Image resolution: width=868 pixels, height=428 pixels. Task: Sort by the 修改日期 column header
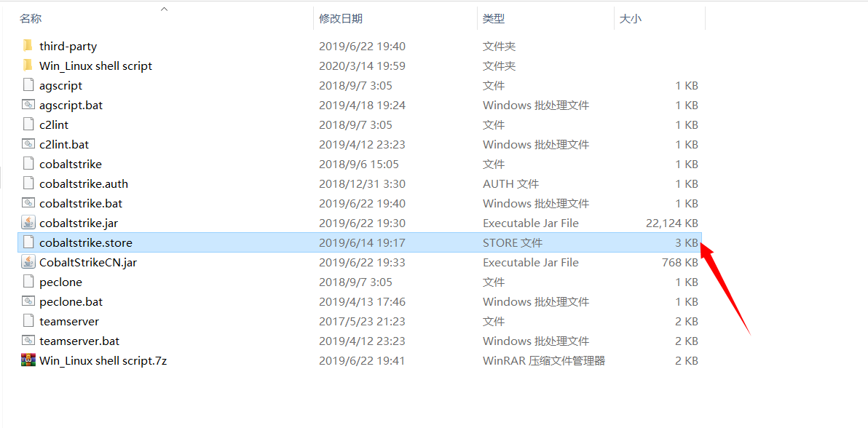pos(341,19)
